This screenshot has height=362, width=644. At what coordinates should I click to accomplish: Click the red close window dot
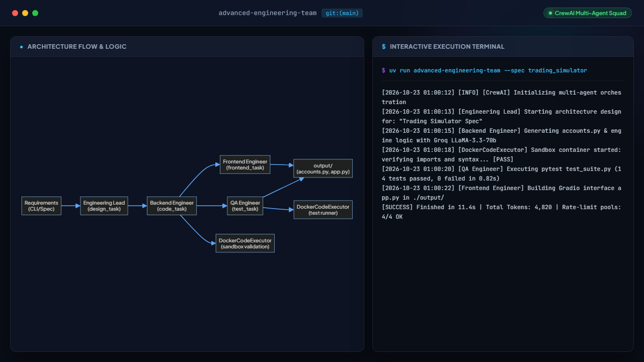[x=15, y=13]
